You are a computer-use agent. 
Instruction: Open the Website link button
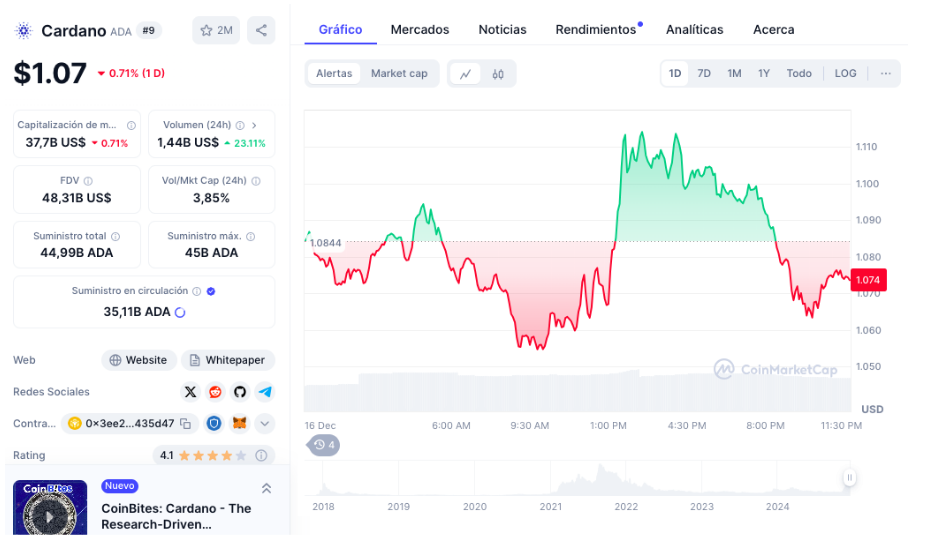click(x=138, y=360)
